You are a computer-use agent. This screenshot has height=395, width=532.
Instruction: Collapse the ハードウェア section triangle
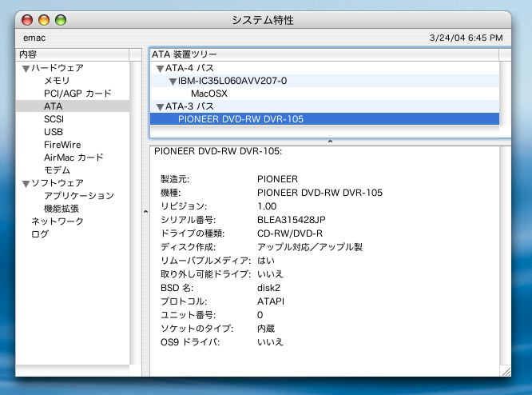point(26,69)
